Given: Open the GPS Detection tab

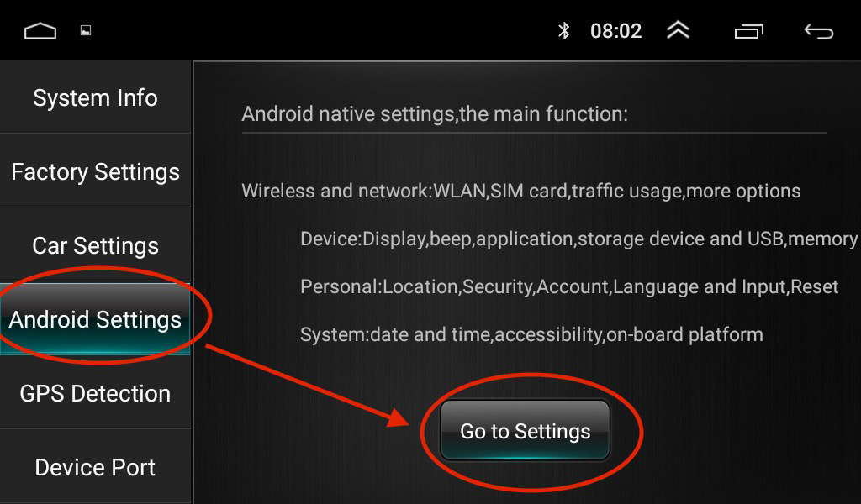Looking at the screenshot, I should coord(96,393).
